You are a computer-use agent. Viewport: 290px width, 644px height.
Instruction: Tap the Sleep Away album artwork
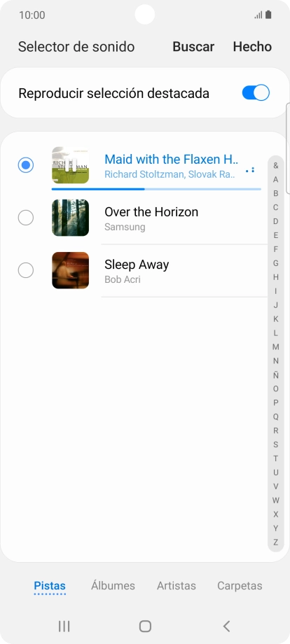pyautogui.click(x=70, y=270)
